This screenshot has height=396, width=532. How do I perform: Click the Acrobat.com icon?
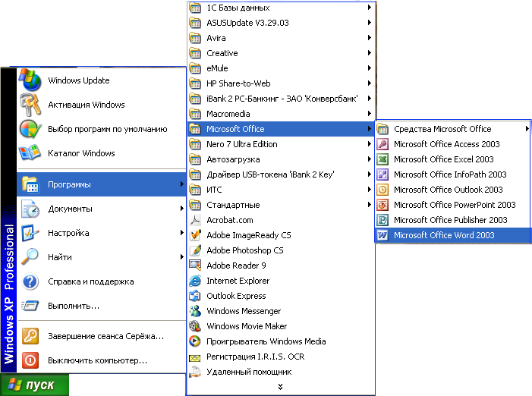tap(195, 220)
